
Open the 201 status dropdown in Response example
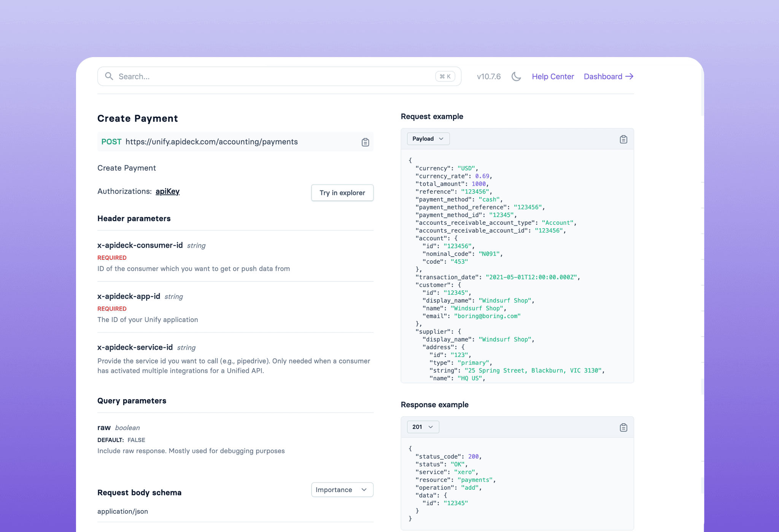[423, 427]
